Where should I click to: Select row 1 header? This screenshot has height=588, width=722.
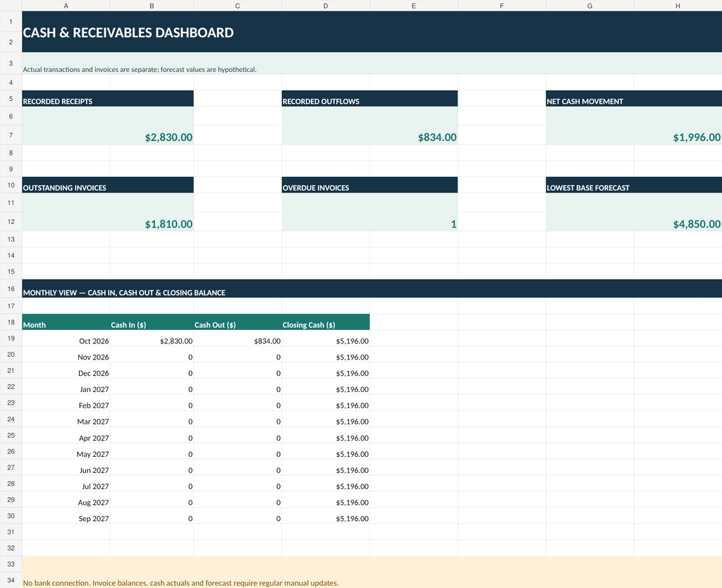coord(11,22)
